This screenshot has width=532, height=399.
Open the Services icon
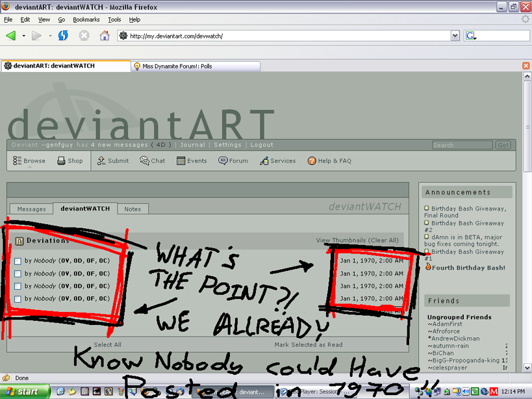tap(264, 161)
